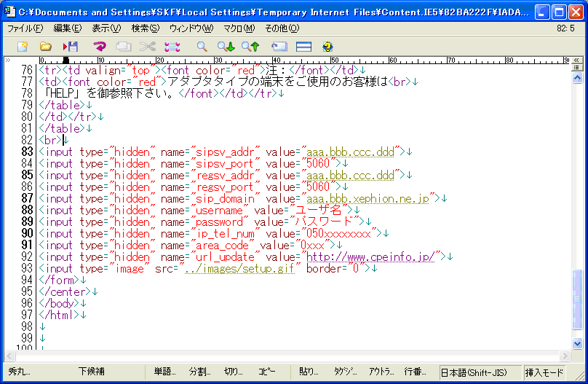Click the horizontal scrollbar left arrow
Image resolution: width=588 pixels, height=384 pixels.
[x=9, y=356]
